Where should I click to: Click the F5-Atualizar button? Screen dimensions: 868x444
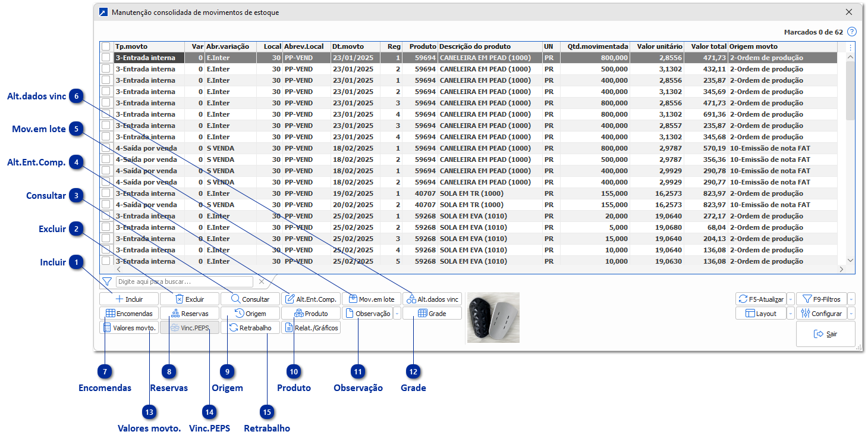[760, 299]
